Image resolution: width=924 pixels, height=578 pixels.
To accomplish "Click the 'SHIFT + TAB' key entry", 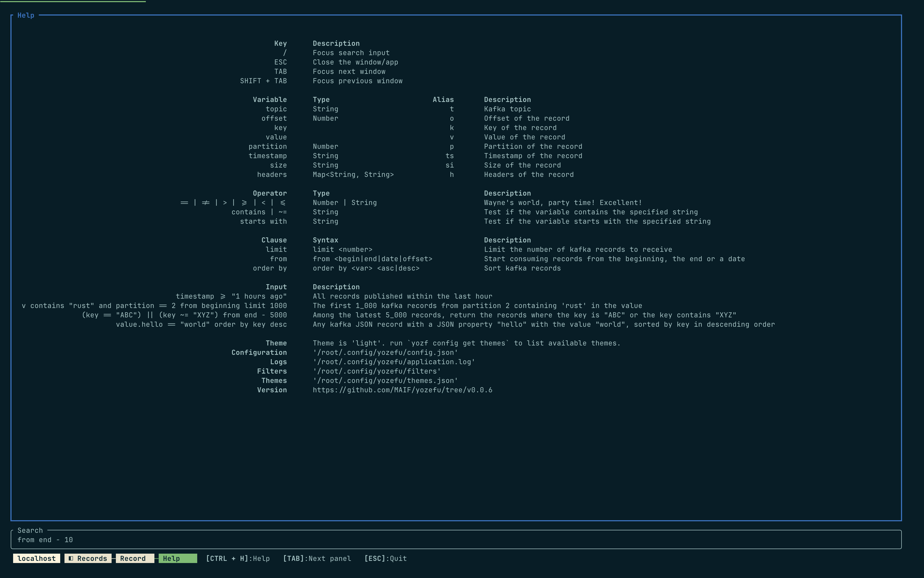I will point(263,81).
